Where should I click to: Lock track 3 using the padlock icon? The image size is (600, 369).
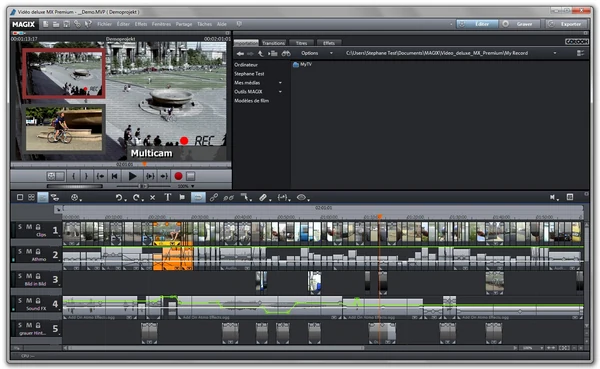pyautogui.click(x=38, y=276)
